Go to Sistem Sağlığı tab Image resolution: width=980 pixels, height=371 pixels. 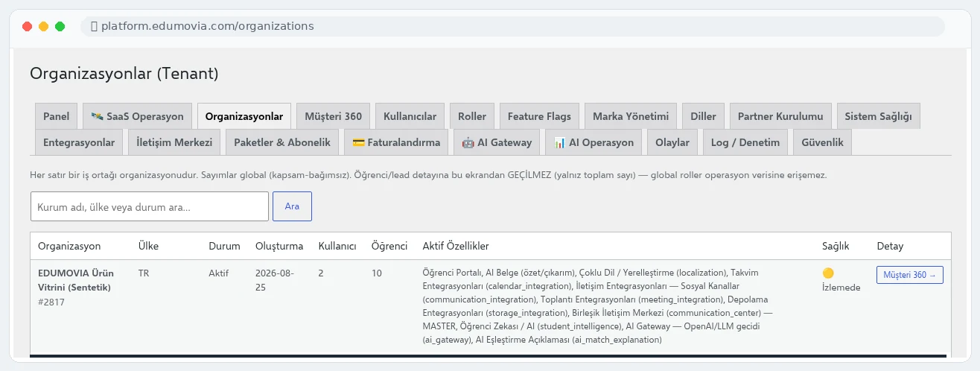(878, 116)
